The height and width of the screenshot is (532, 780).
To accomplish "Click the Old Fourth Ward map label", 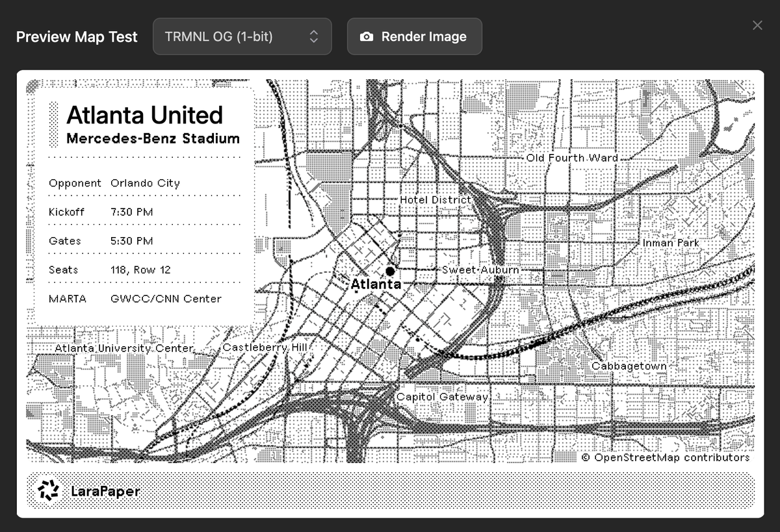I will [572, 158].
